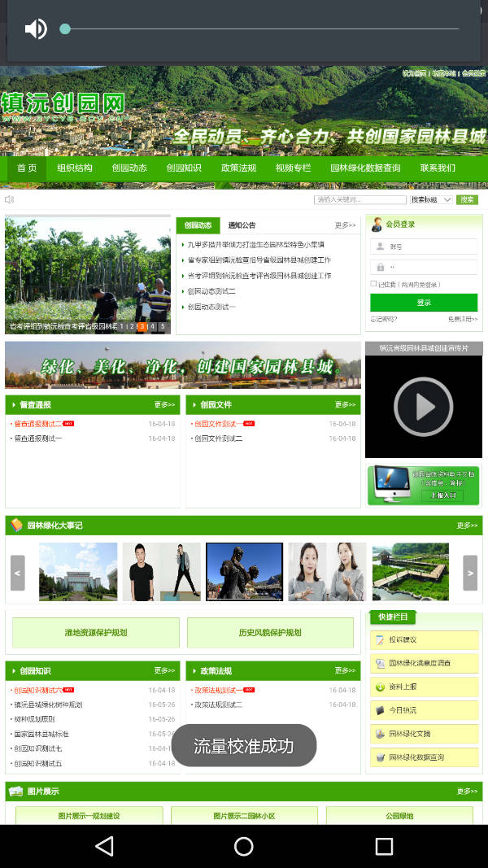This screenshot has height=868, width=488.
Task: Switch to the 通知公告 tab
Action: tap(242, 225)
